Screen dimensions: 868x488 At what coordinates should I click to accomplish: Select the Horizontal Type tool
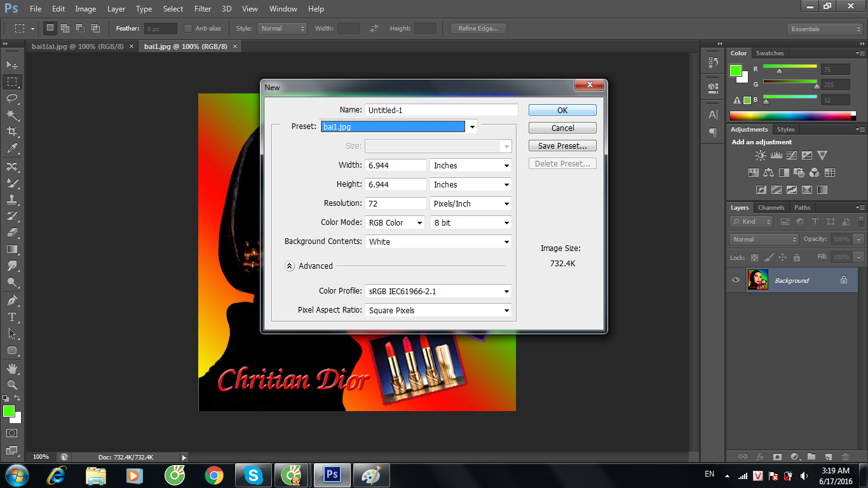pos(12,317)
